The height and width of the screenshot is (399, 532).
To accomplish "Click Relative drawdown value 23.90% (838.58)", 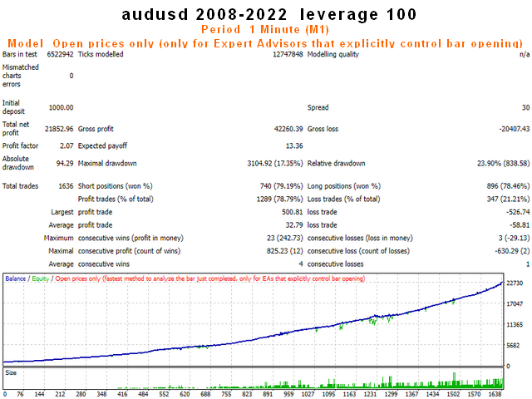I will pos(504,164).
